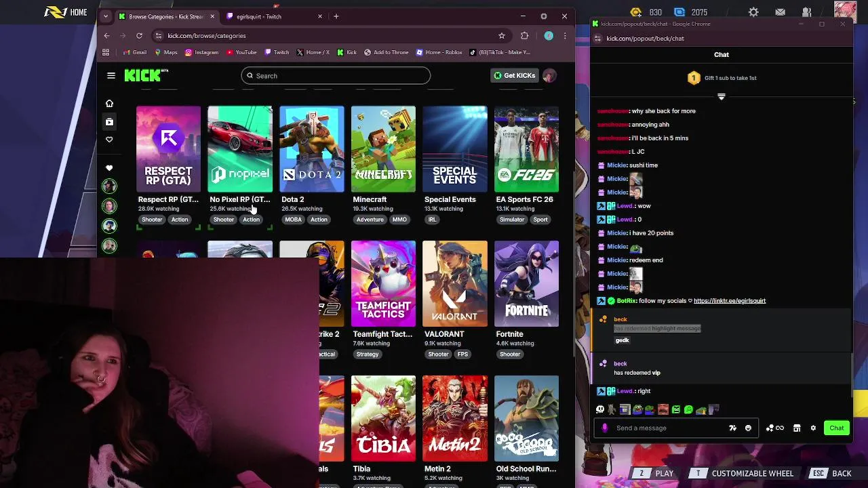868x488 pixels.
Task: Close the egirlsquirt Twitch tab
Action: 320,16
